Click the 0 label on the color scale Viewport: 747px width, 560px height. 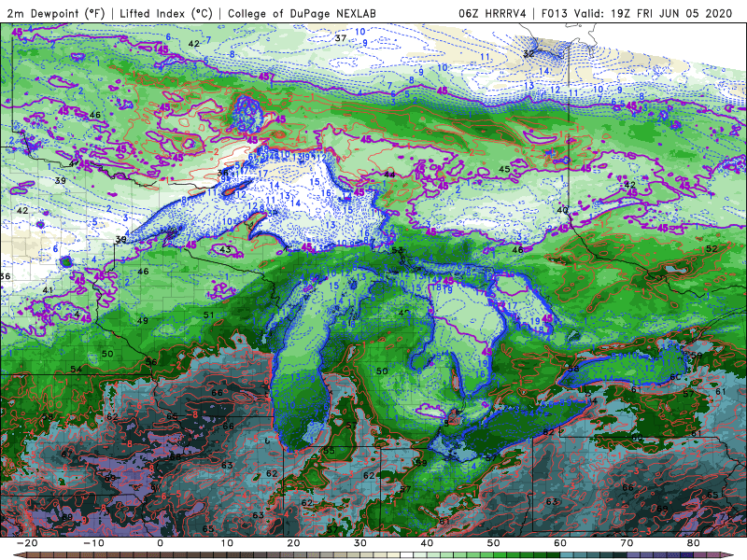pos(160,543)
